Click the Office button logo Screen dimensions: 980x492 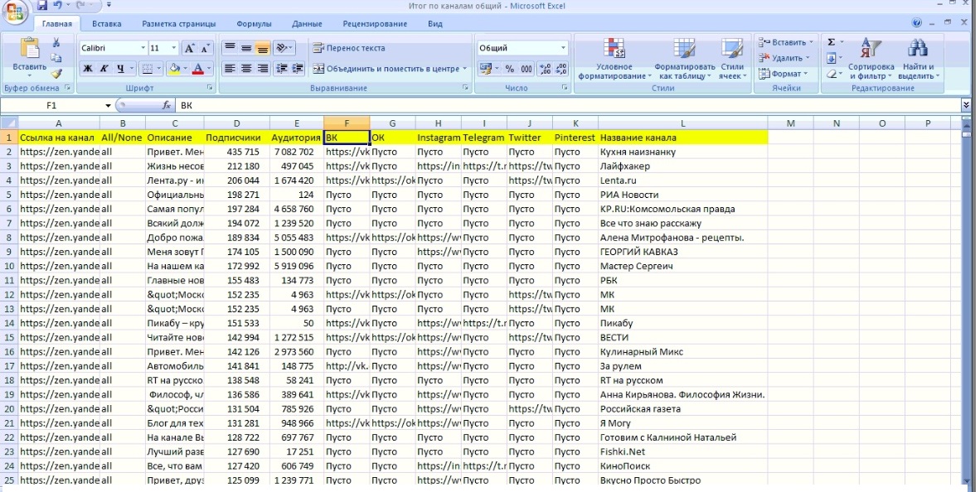pos(15,12)
